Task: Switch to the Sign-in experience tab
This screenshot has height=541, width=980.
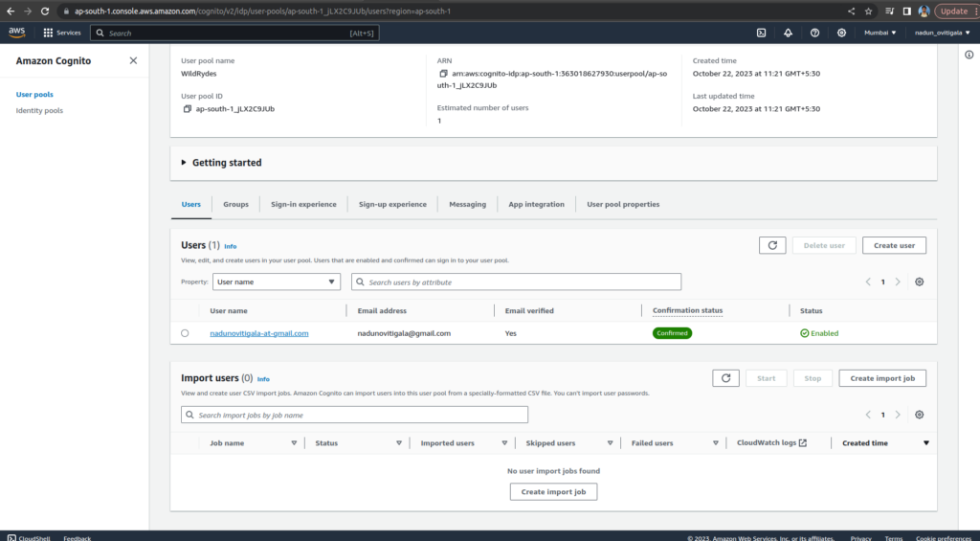Action: 303,205
